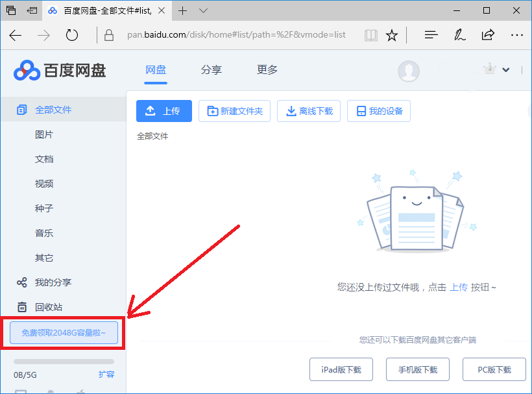Click the user avatar icon
This screenshot has width=532, height=394.
click(409, 71)
